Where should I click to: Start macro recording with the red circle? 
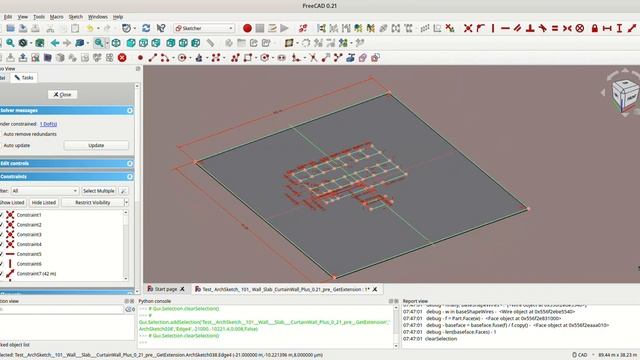coord(247,28)
